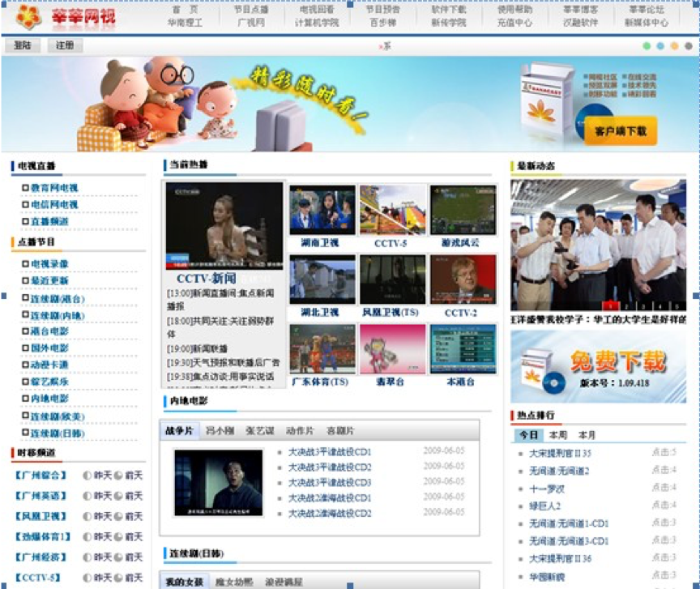Viewport: 700px width, 589px height.
Task: Click the 昨天 icon for 【CCTV-5】 time-shift
Action: [87, 578]
